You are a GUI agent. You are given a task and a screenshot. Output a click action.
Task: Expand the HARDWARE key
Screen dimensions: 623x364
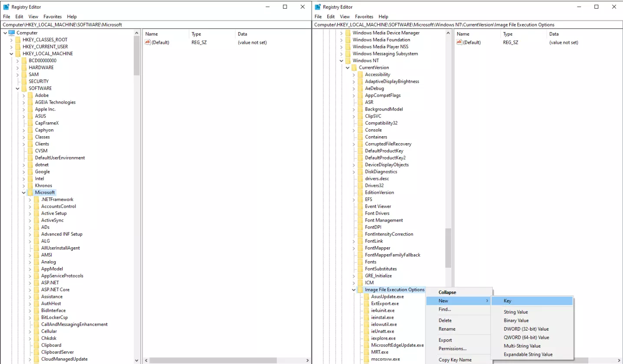pyautogui.click(x=17, y=68)
